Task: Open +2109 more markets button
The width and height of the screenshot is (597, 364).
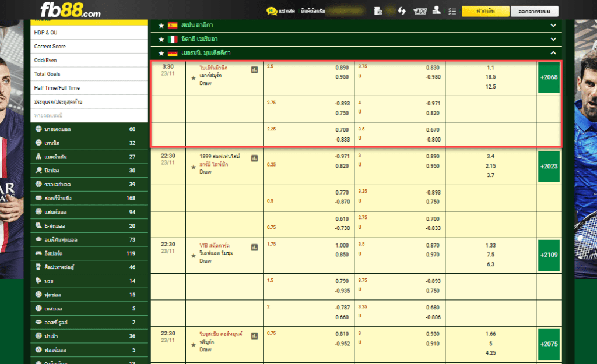Action: point(549,255)
